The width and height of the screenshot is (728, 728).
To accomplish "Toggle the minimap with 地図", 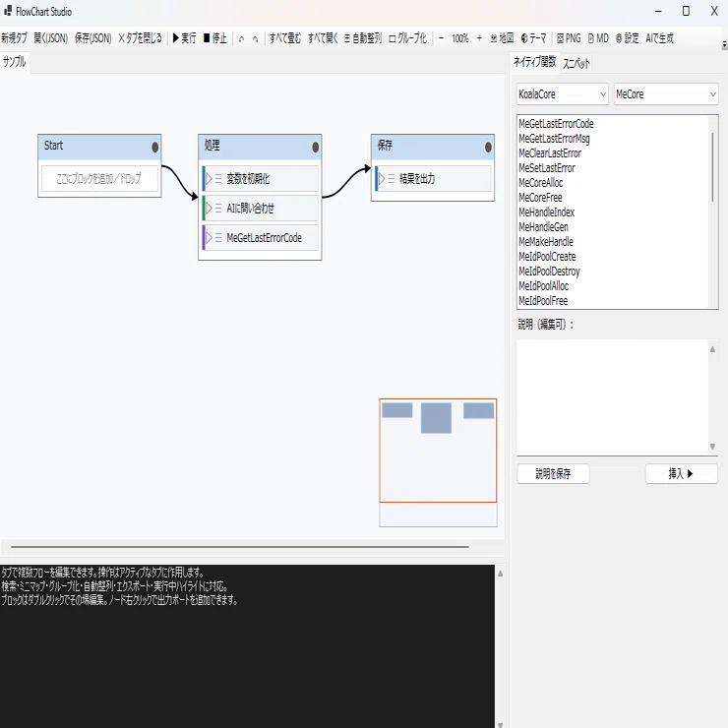I will [x=502, y=38].
